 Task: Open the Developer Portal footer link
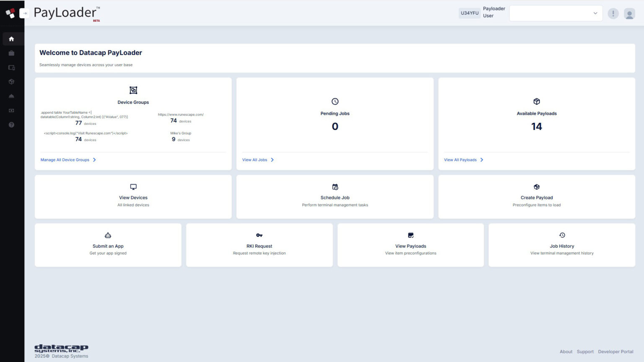[616, 352]
